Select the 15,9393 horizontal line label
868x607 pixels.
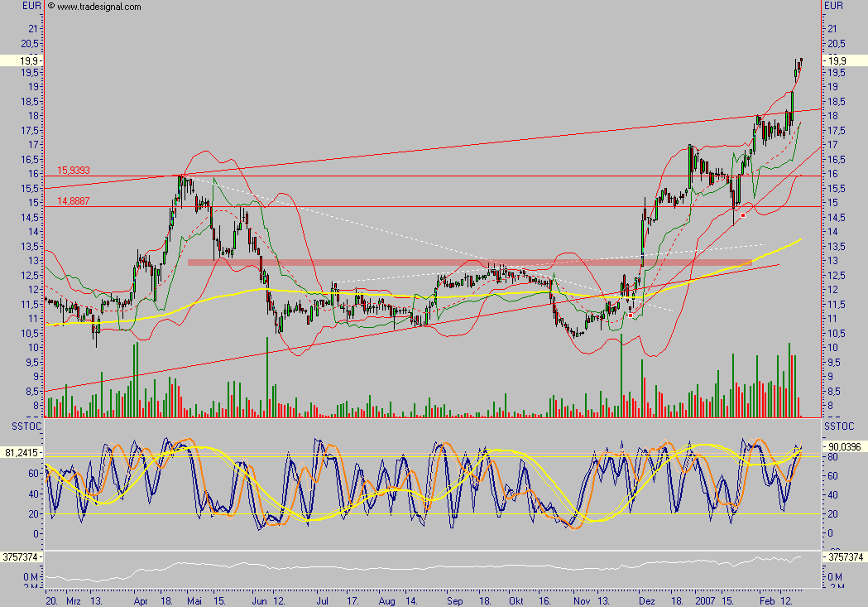[x=73, y=171]
